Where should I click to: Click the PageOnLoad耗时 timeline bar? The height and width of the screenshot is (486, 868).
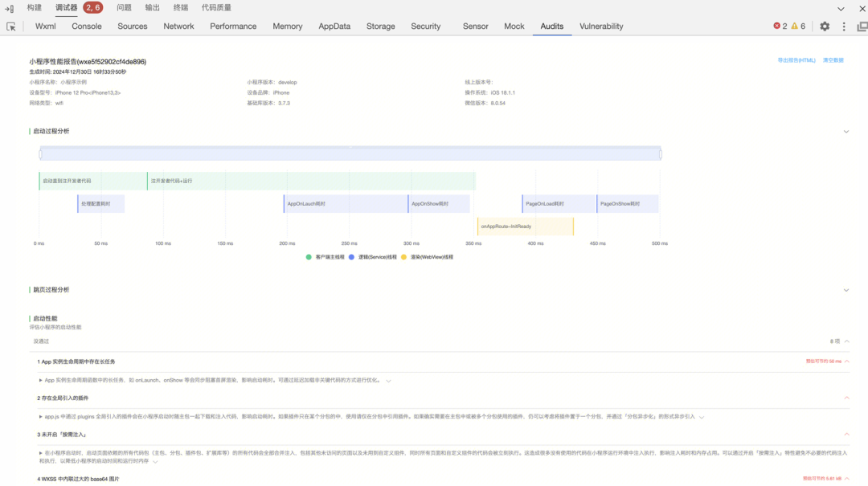[x=559, y=204]
